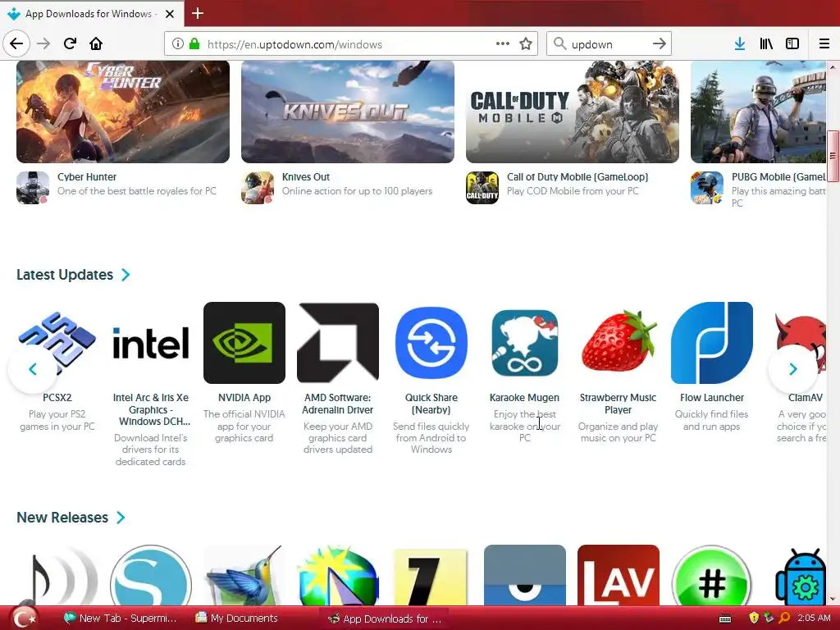Open the browser hamburger menu

pyautogui.click(x=824, y=43)
